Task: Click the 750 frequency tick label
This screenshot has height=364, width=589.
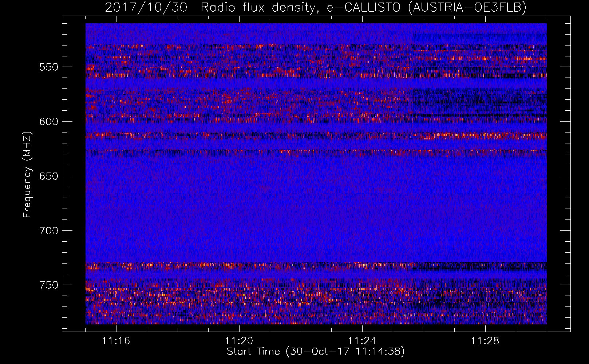Action: (x=49, y=285)
